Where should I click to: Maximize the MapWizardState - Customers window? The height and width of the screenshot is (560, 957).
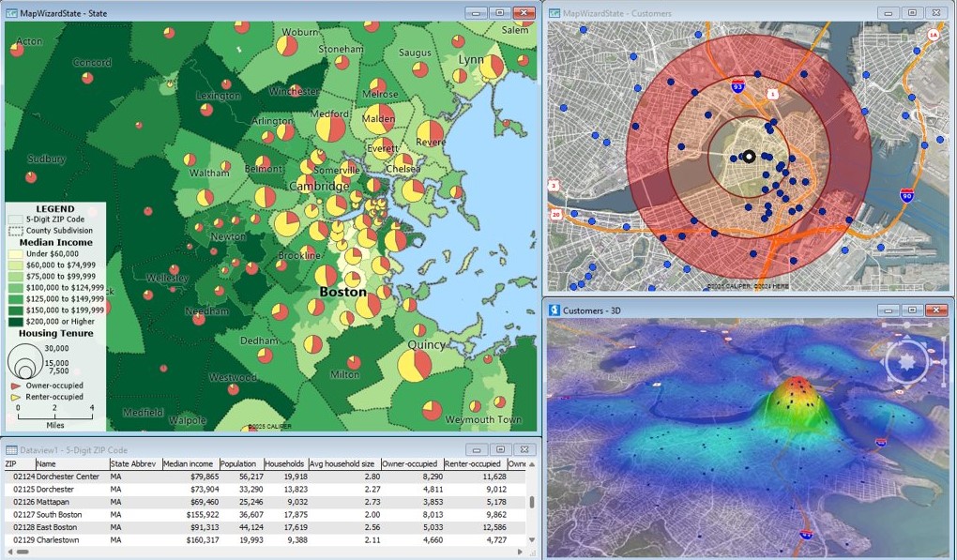(x=910, y=13)
